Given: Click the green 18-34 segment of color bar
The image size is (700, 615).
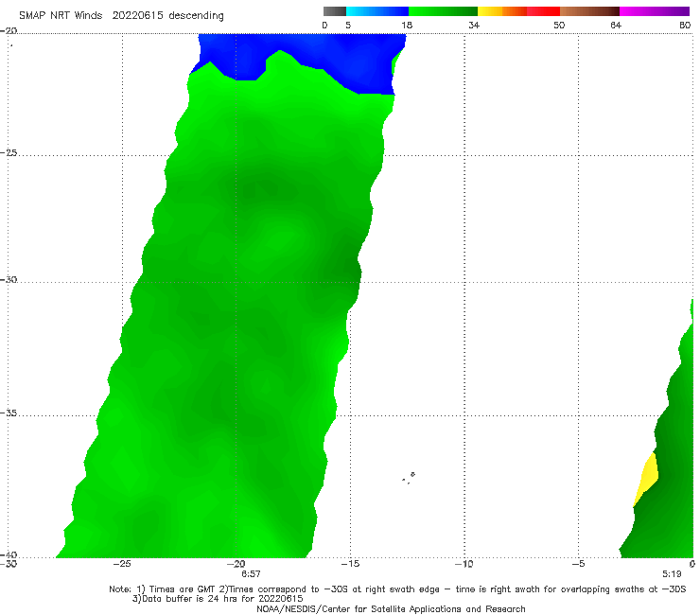Looking at the screenshot, I should (443, 11).
